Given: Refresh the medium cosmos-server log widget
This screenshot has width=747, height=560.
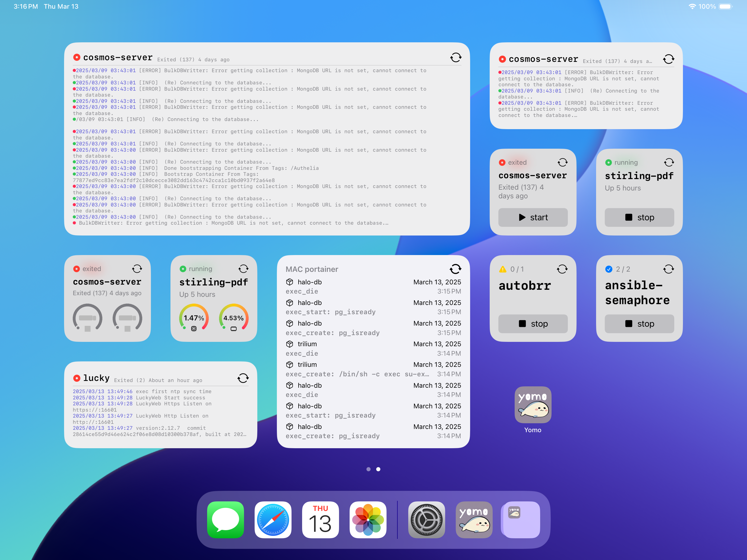Looking at the screenshot, I should pos(668,59).
